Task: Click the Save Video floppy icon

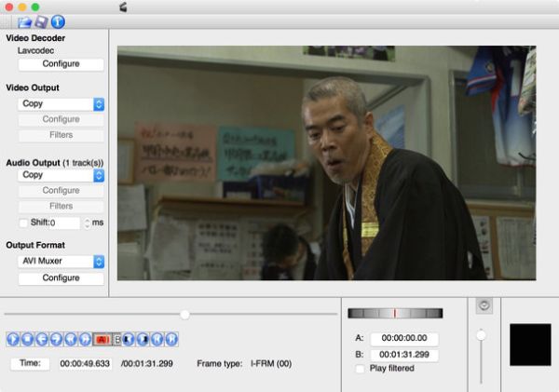Action: pos(41,21)
